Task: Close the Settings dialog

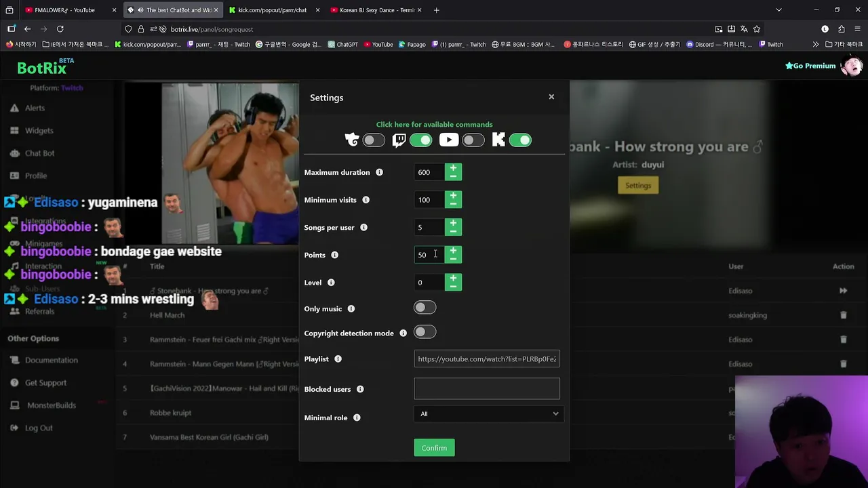Action: 551,97
